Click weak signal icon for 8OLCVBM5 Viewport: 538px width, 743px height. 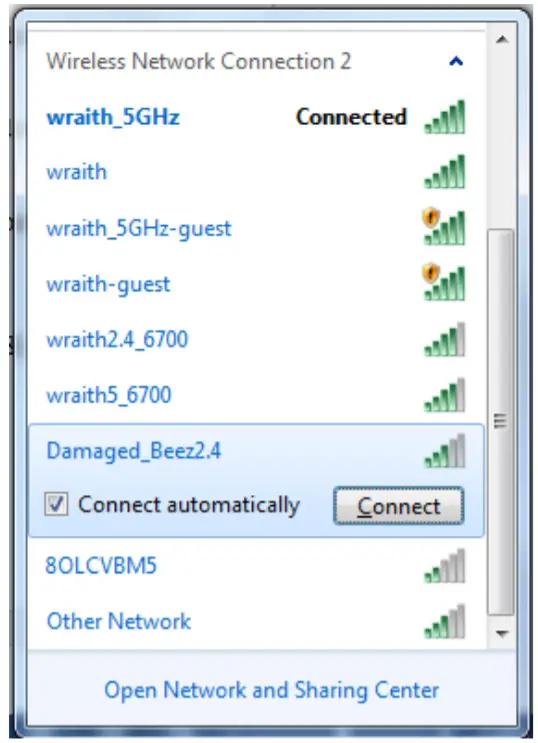coord(445,566)
